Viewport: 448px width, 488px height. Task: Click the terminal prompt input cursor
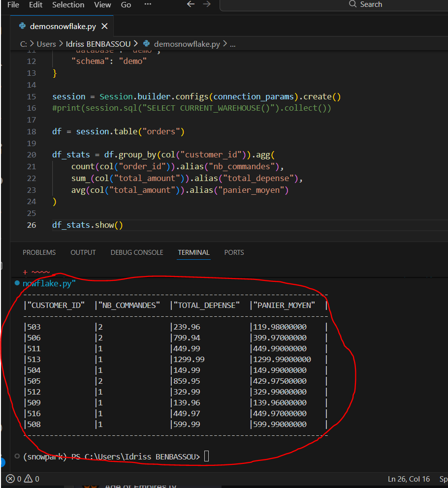(x=206, y=457)
